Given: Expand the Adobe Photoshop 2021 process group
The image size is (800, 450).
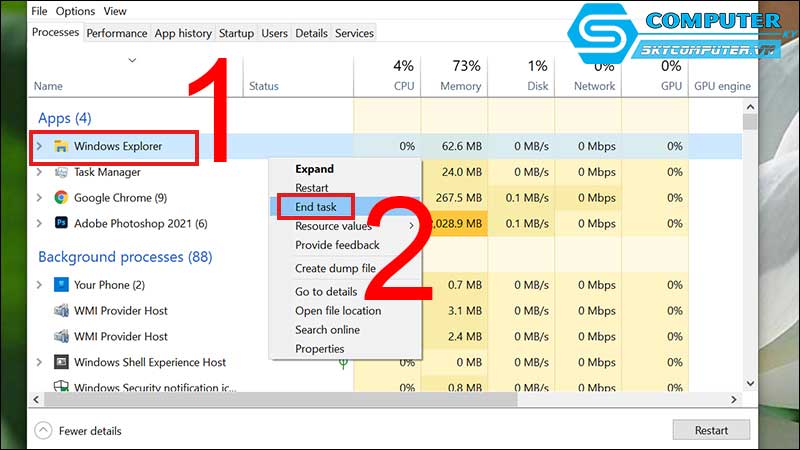Looking at the screenshot, I should 40,223.
